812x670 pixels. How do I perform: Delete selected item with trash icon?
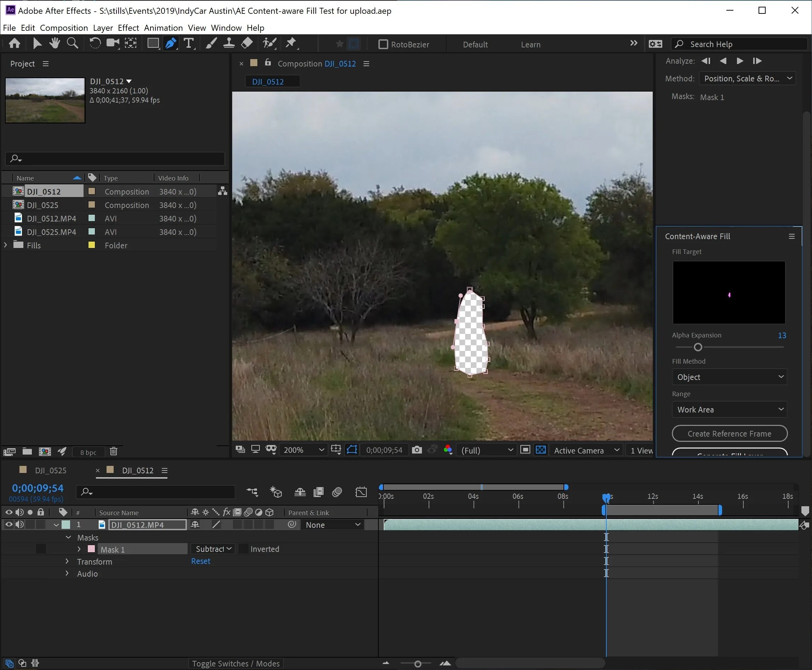[x=114, y=451]
